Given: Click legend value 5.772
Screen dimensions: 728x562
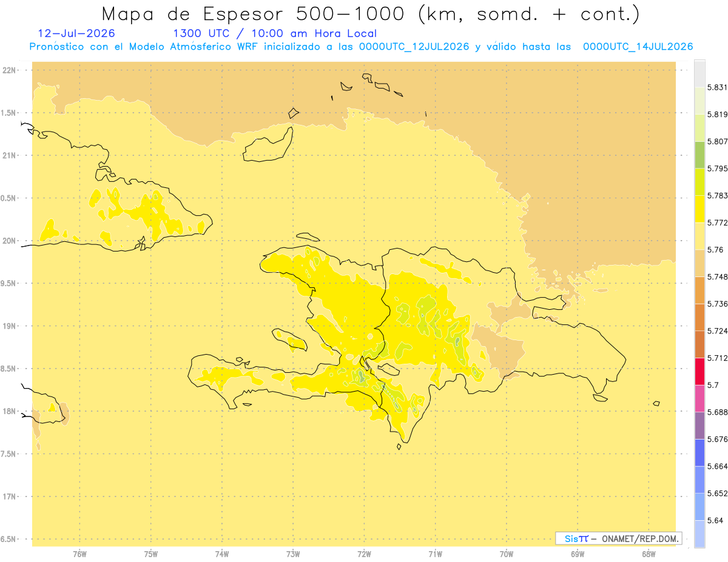Looking at the screenshot, I should 717,222.
